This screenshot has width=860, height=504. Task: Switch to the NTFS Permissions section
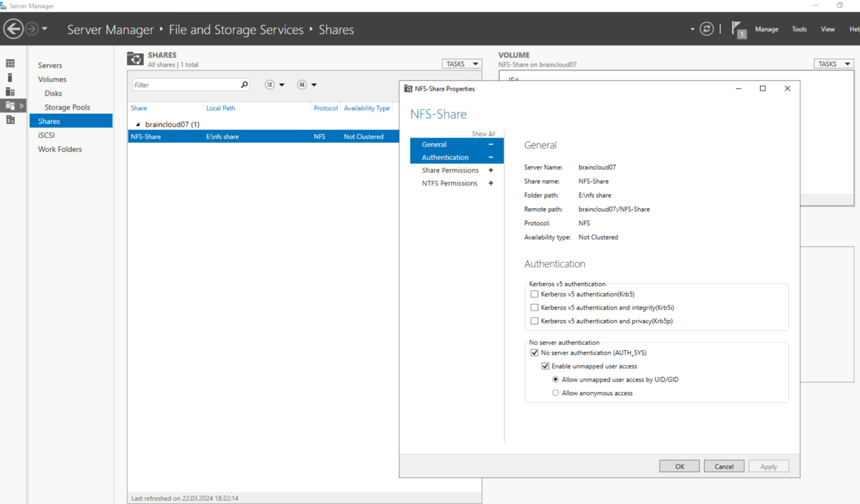pos(450,183)
